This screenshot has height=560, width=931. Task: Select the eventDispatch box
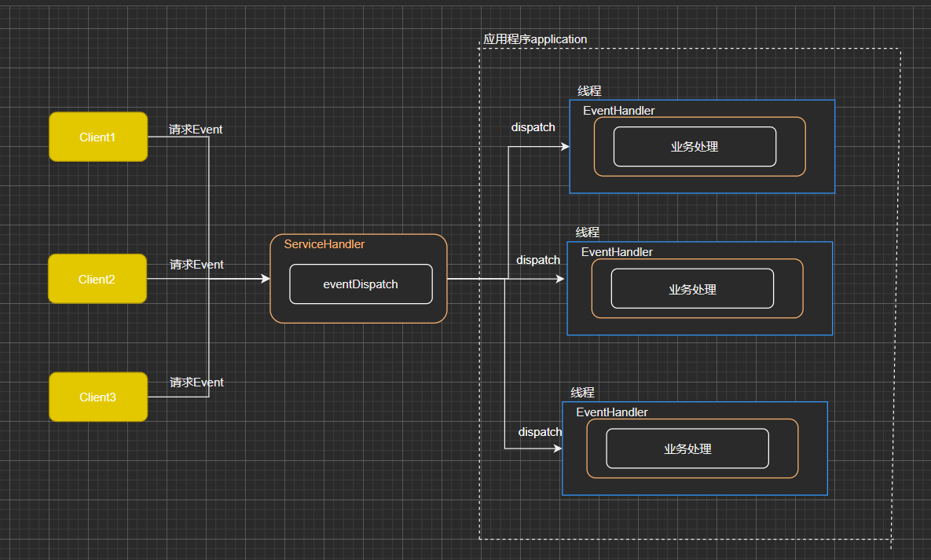coord(361,284)
